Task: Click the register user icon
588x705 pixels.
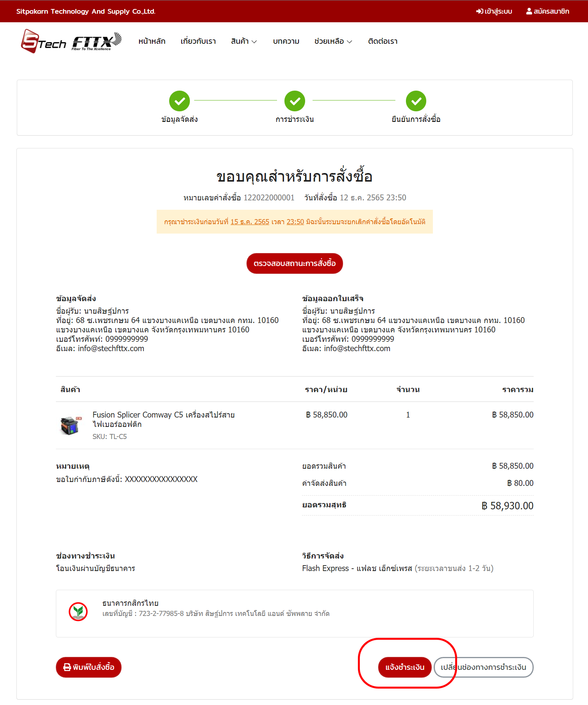Action: 529,11
